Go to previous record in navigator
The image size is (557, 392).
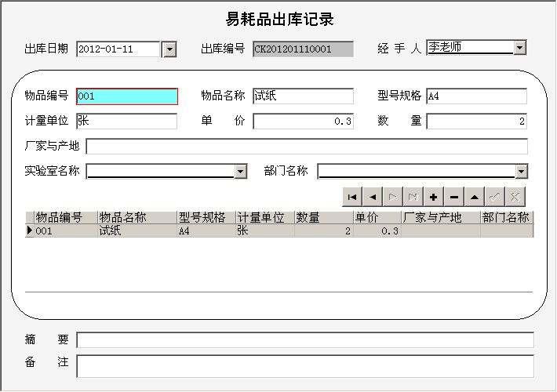click(373, 197)
